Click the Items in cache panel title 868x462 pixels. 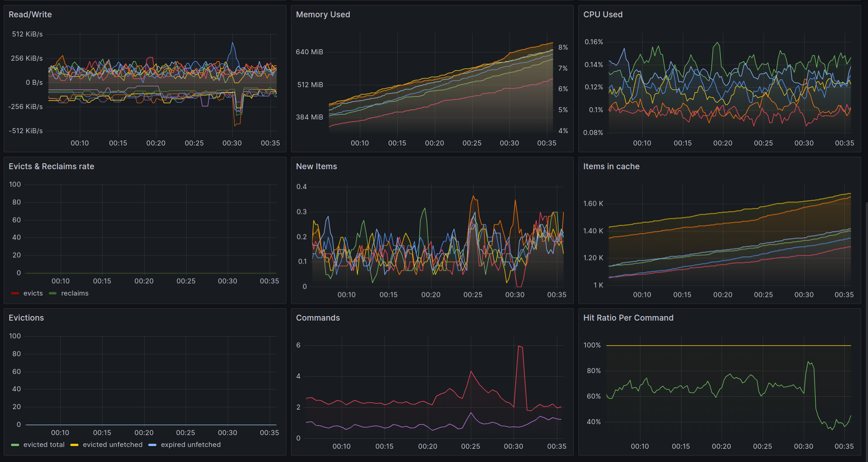click(x=611, y=166)
